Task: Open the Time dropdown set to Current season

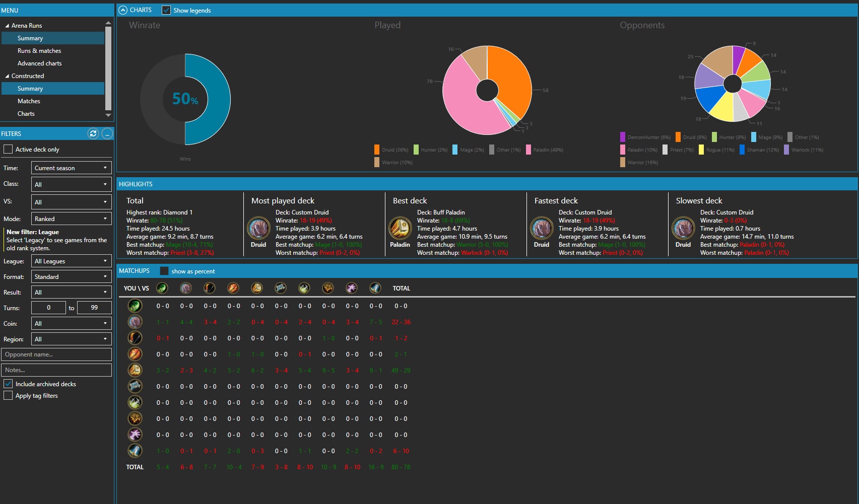Action: click(72, 168)
